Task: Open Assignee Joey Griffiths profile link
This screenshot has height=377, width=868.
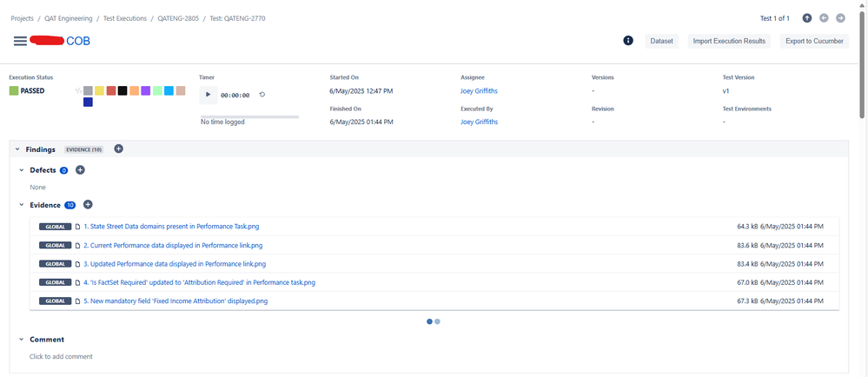Action: pos(479,91)
